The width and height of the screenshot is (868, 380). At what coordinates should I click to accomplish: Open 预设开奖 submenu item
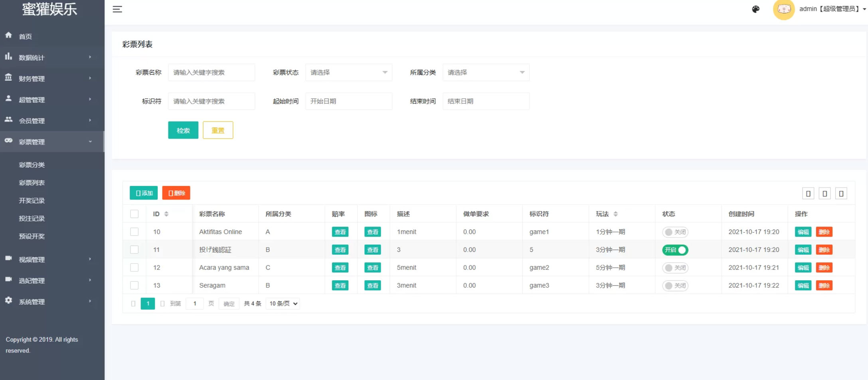[32, 236]
